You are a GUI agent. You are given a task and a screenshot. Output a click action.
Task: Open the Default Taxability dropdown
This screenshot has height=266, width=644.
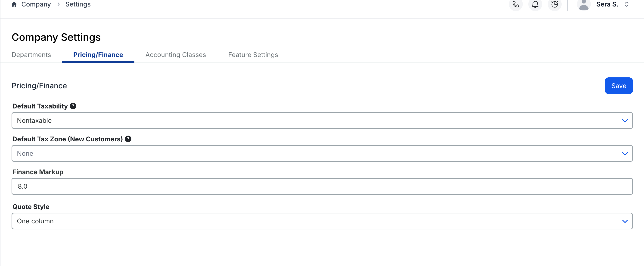coord(322,120)
